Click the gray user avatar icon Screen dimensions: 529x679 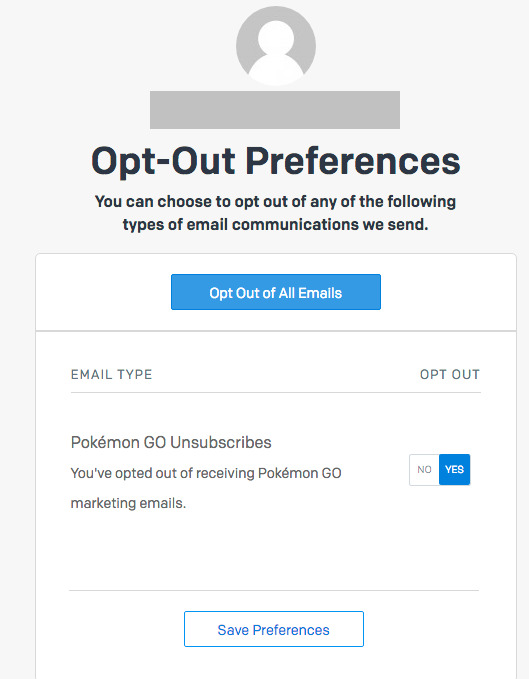coord(276,45)
